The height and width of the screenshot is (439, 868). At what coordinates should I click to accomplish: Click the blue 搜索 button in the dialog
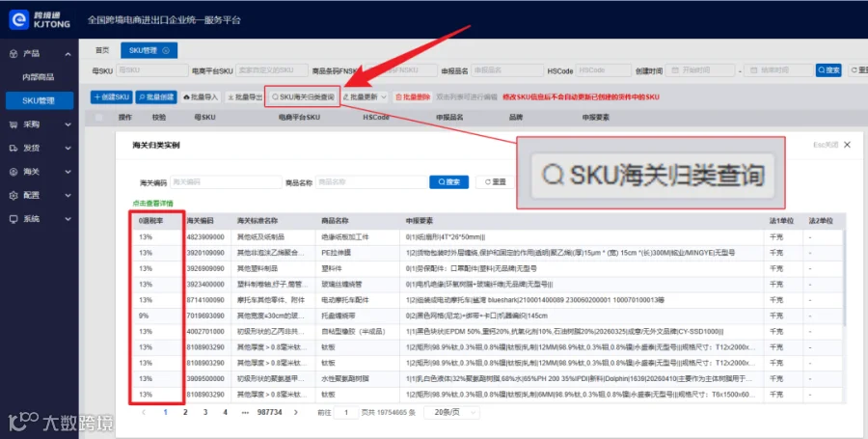click(x=448, y=182)
